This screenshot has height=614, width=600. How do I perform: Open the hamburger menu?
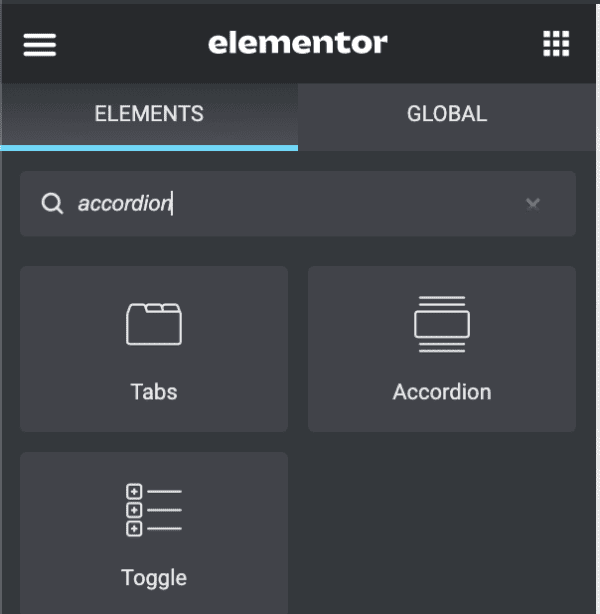tap(40, 44)
